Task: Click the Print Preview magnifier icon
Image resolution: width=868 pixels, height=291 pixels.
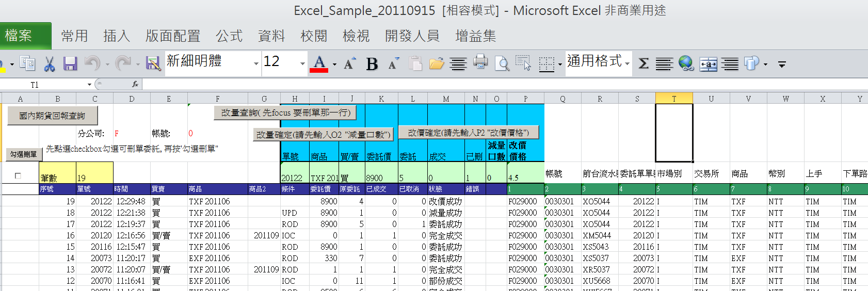Action: [502, 63]
